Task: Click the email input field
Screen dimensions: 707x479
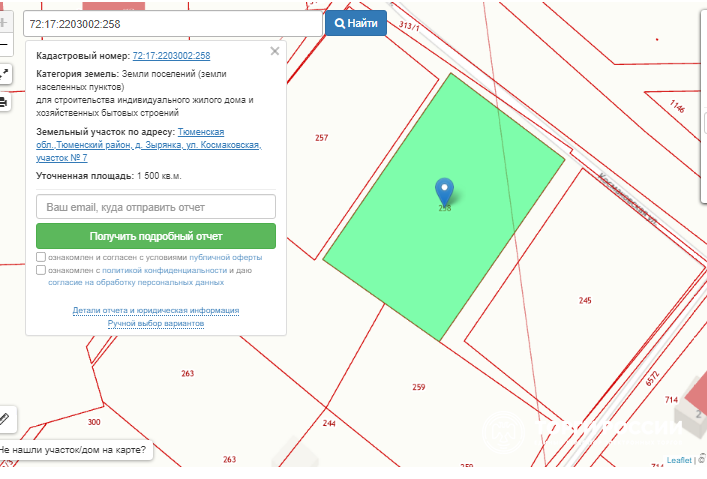Action: (155, 207)
